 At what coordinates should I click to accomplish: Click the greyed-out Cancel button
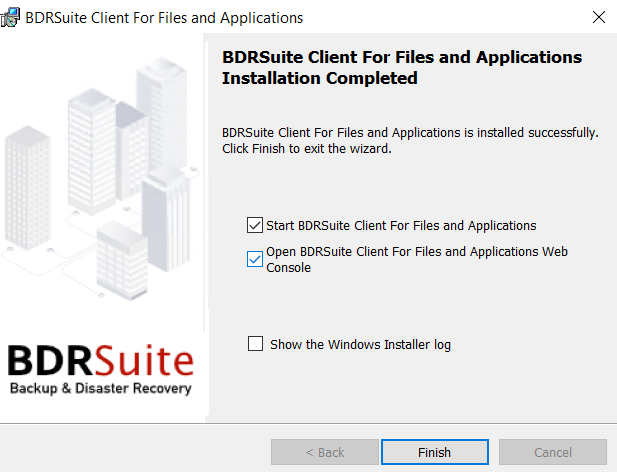pyautogui.click(x=553, y=452)
